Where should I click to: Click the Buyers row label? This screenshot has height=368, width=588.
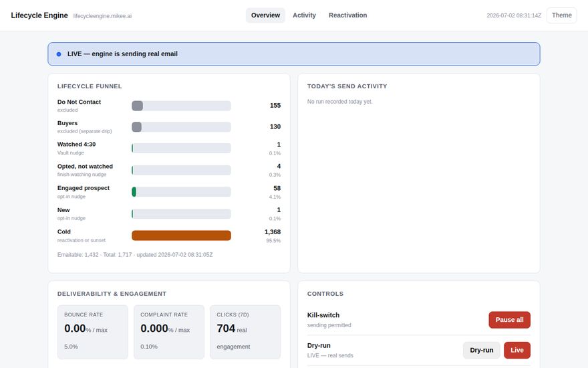(67, 123)
